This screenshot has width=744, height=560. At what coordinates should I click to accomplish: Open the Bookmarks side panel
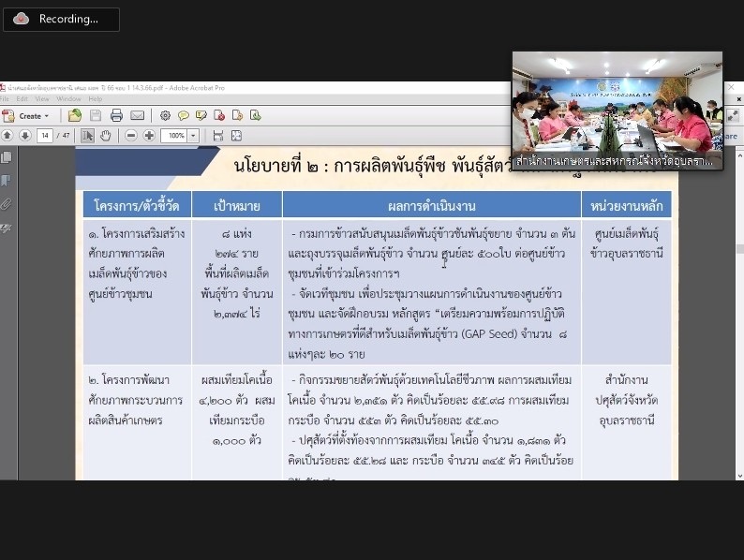(x=7, y=180)
